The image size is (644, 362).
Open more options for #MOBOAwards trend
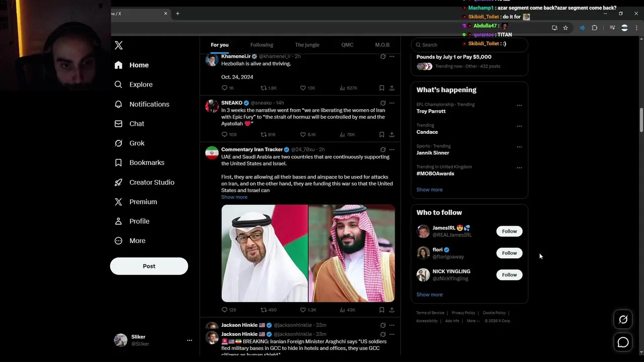519,168
